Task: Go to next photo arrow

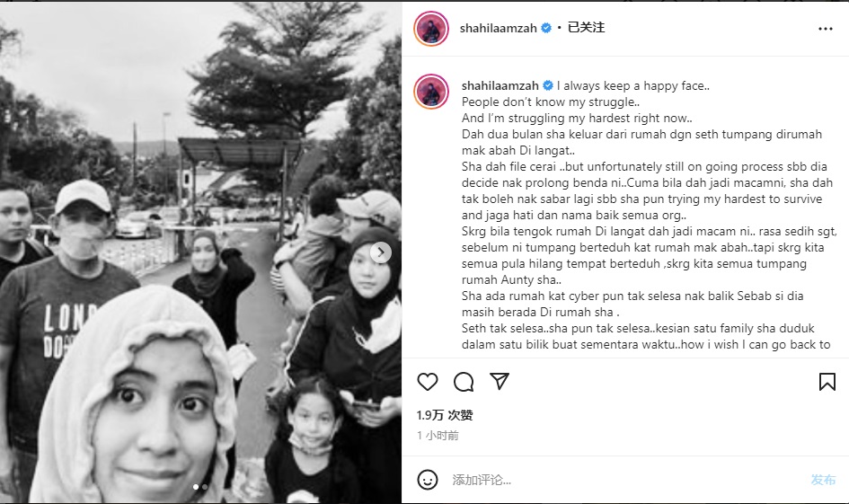Action: point(381,252)
